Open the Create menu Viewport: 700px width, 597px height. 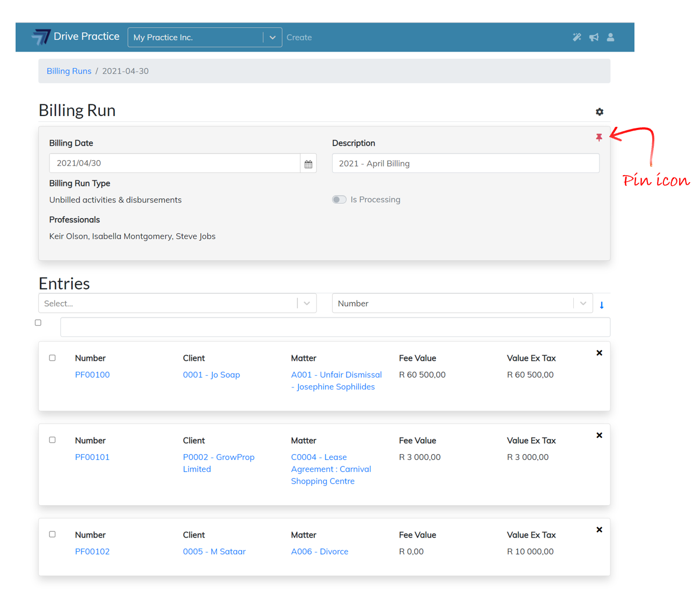point(299,38)
